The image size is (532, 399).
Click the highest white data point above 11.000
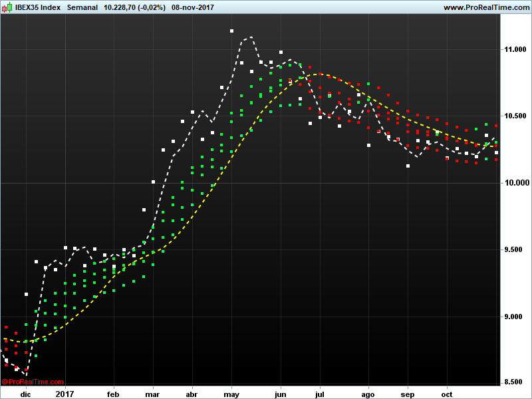[231, 31]
